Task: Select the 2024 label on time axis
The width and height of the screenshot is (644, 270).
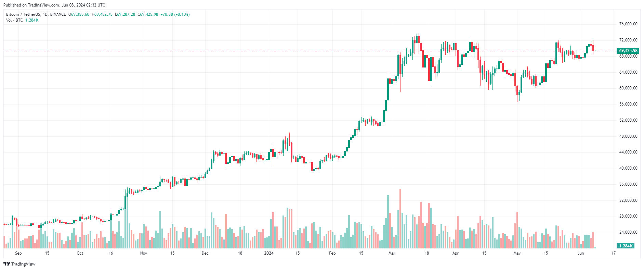Action: coord(269,253)
